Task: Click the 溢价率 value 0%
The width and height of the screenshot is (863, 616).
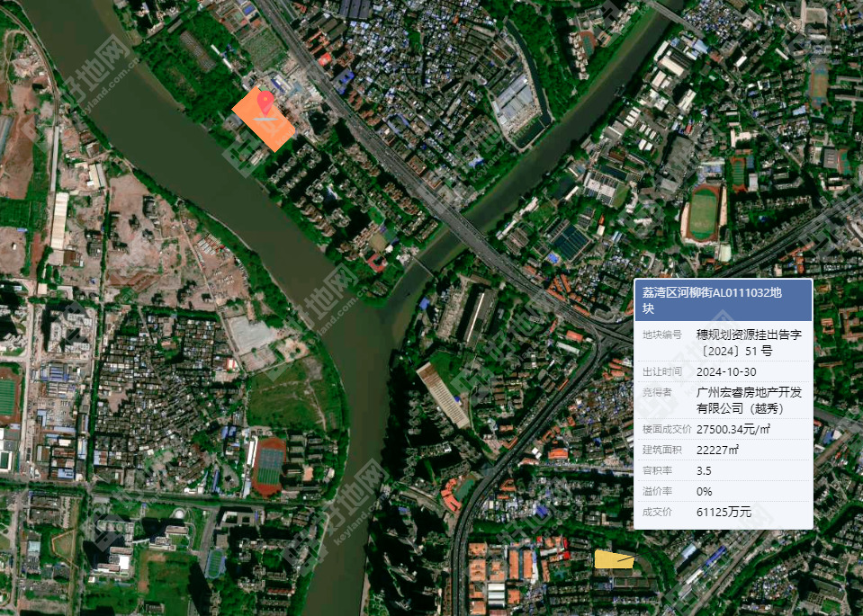Action: pos(704,491)
